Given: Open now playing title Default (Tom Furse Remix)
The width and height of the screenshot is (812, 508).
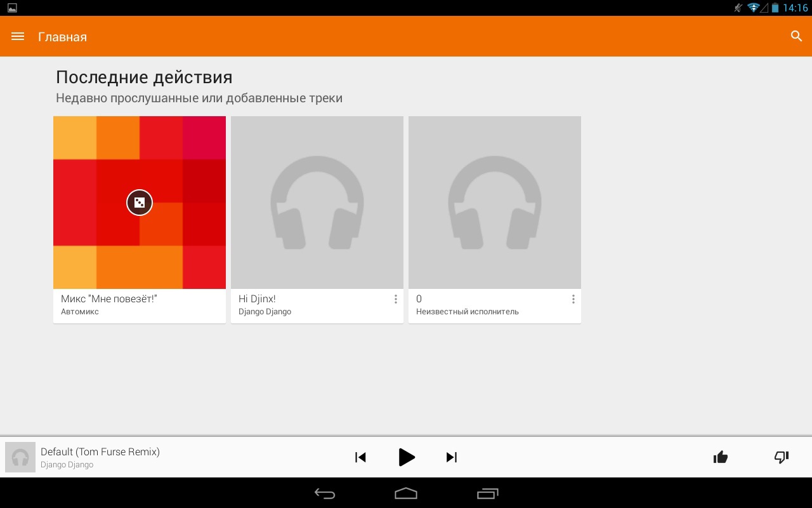Looking at the screenshot, I should coord(100,452).
